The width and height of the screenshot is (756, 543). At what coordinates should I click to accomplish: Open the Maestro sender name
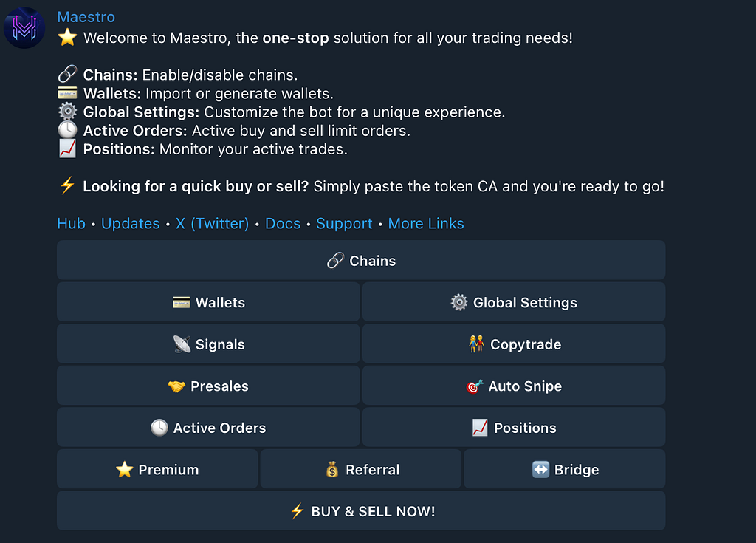click(86, 17)
